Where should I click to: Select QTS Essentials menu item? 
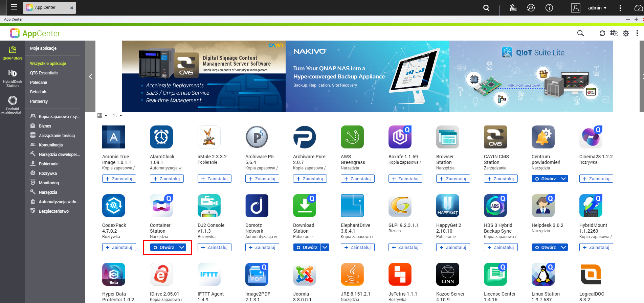pos(44,73)
